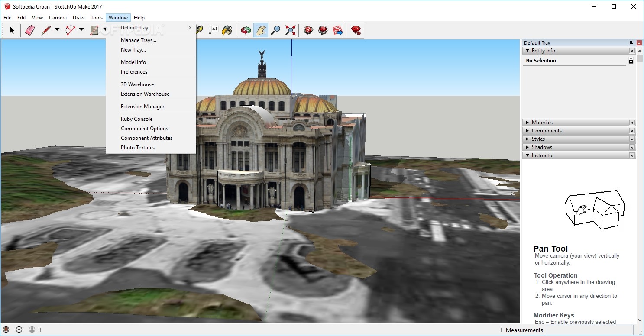This screenshot has width=644, height=336.
Task: Click the SketchUp app icon in title bar
Action: [x=6, y=6]
